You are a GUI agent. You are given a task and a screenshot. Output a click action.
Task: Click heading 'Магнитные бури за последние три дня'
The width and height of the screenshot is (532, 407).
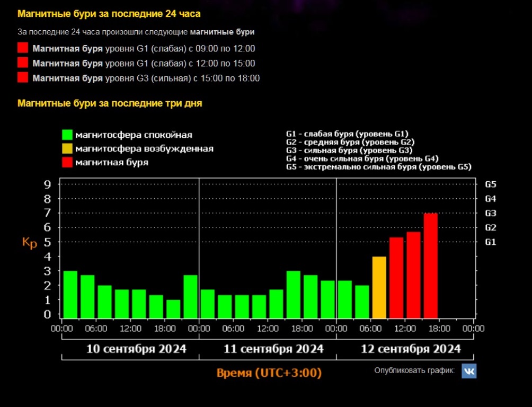tap(110, 103)
